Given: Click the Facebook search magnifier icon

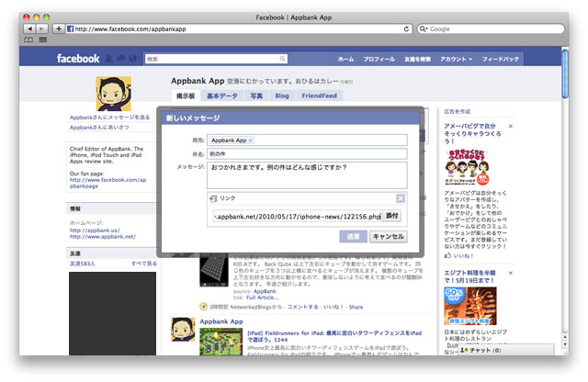Looking at the screenshot, I should pyautogui.click(x=282, y=59).
